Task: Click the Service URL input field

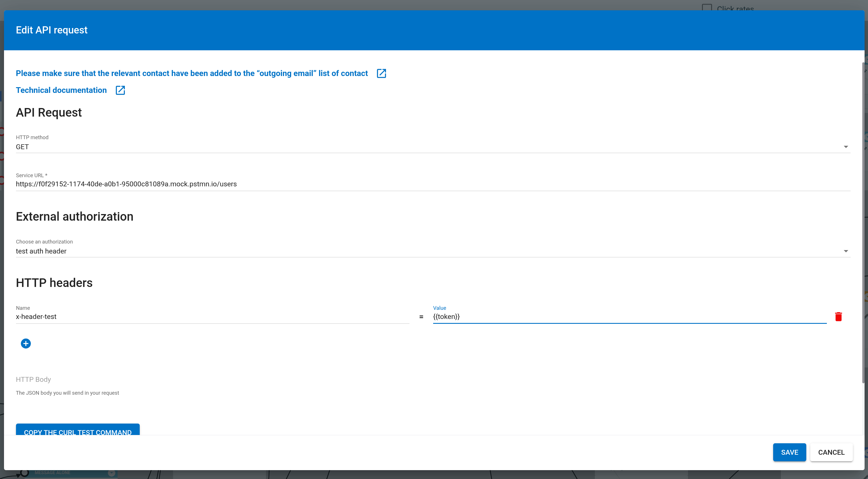Action: [x=433, y=184]
